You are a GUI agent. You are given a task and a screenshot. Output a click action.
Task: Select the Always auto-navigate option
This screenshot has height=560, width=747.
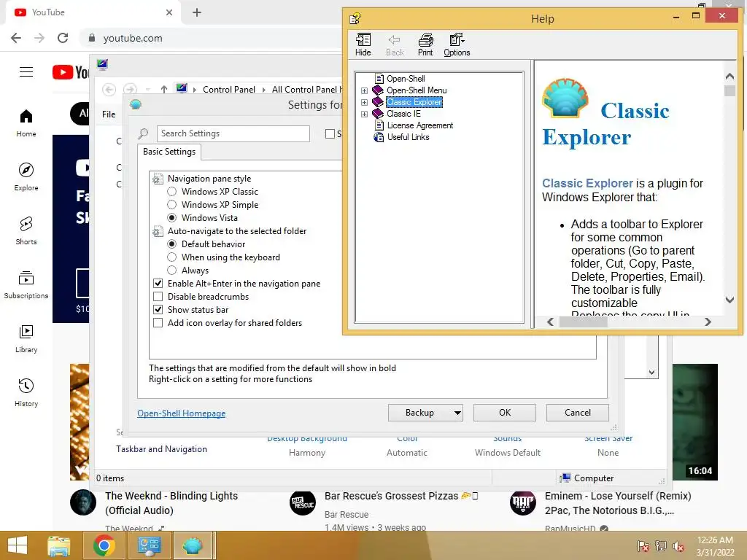(x=172, y=271)
